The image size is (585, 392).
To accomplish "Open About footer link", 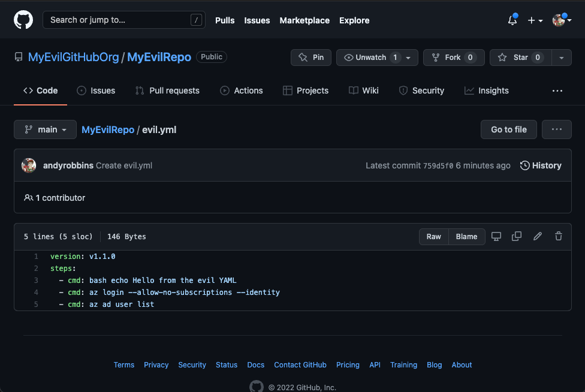I will click(462, 365).
